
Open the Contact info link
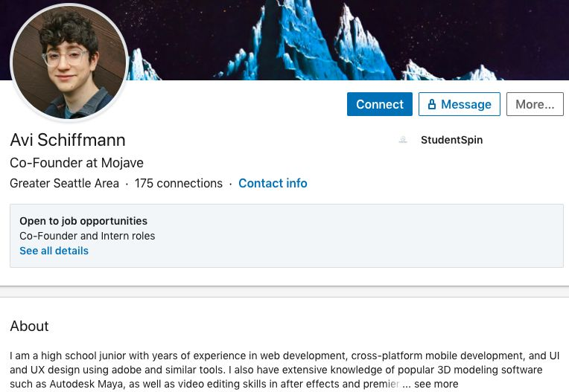coord(273,183)
